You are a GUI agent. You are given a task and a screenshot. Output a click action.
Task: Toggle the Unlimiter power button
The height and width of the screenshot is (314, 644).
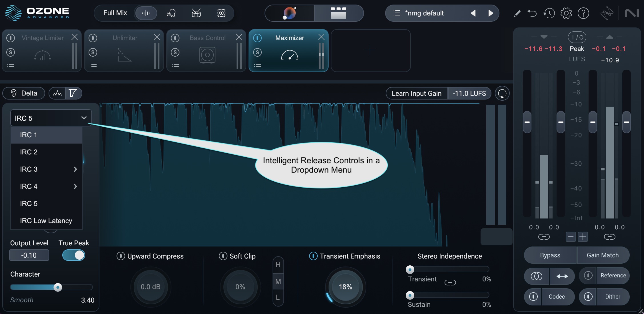tap(93, 38)
